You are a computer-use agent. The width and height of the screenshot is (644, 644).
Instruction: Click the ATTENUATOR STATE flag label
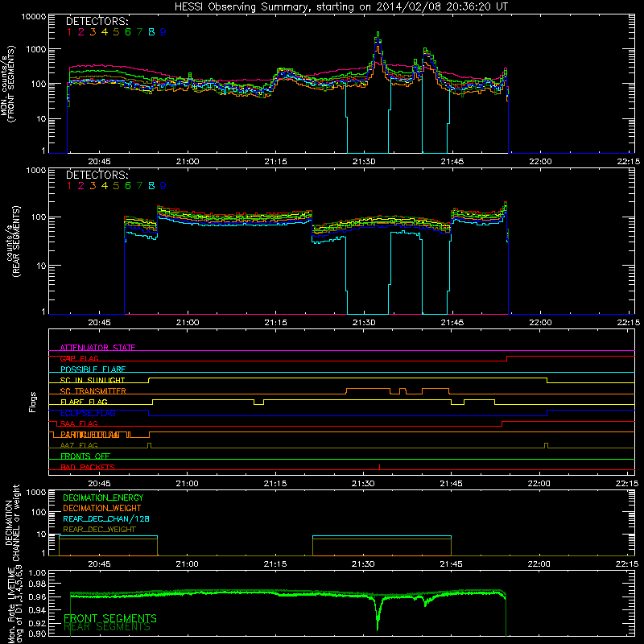pos(97,348)
